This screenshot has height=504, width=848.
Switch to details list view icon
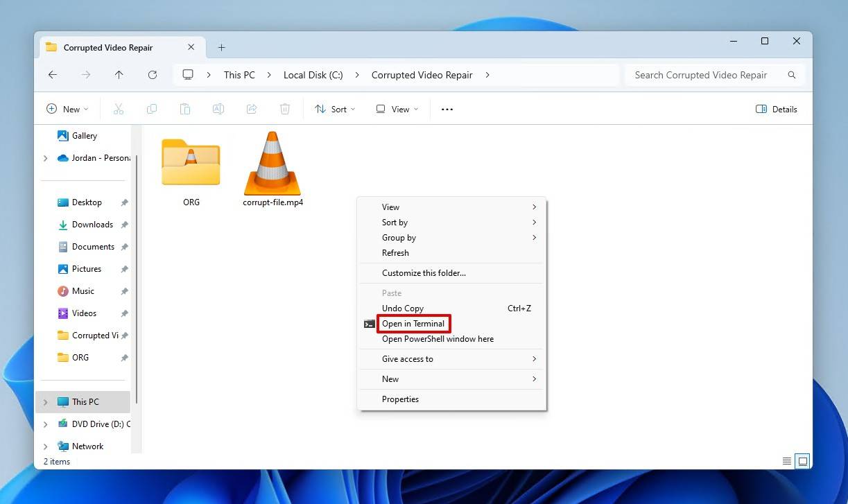coord(787,461)
